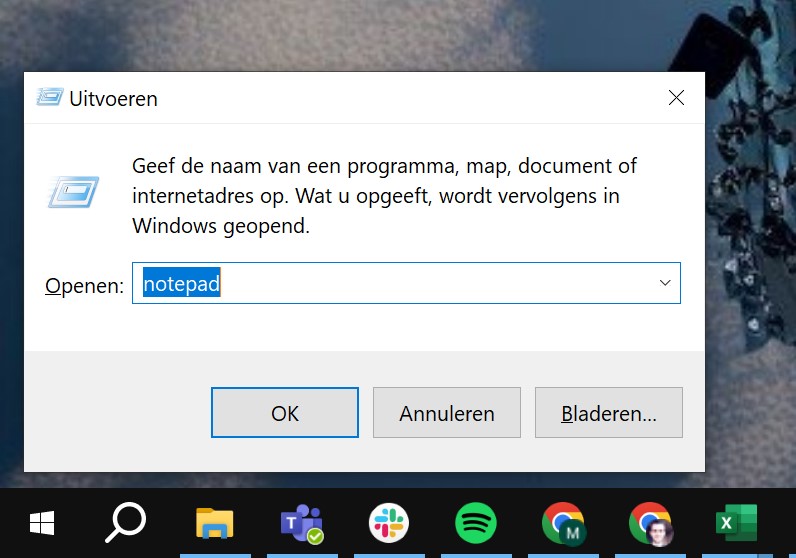
Task: Click the Annuleren button
Action: 447,412
